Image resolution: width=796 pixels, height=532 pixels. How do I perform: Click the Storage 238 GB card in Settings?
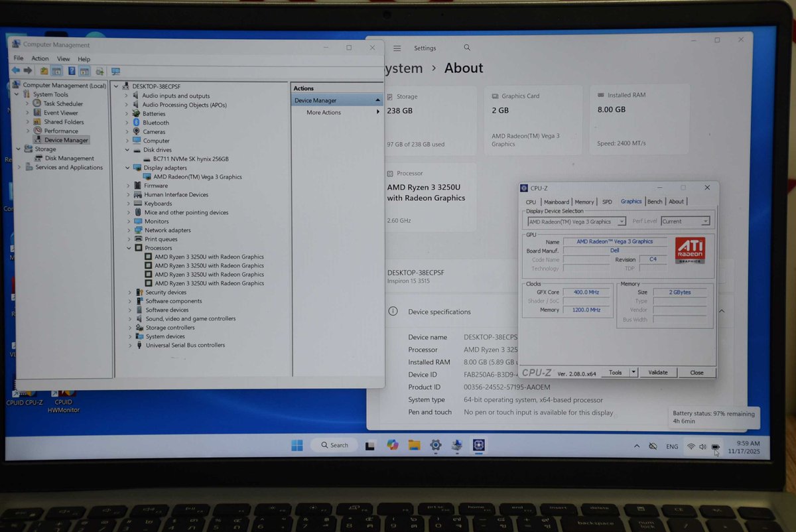(430, 120)
